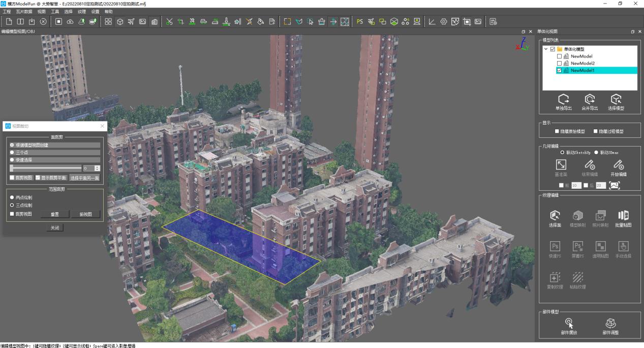Select the 联动3dmax radio option
This screenshot has height=348, width=644.
596,152
